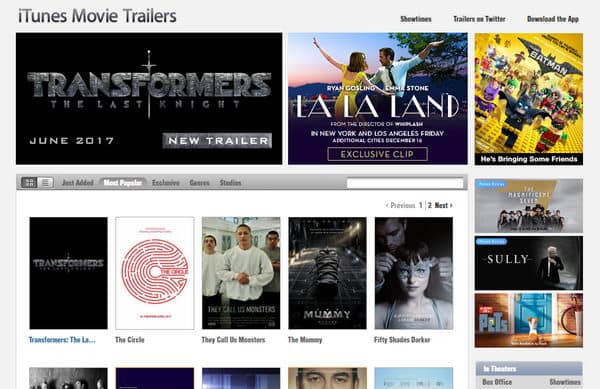
Task: Click The Circle title text
Action: click(130, 340)
